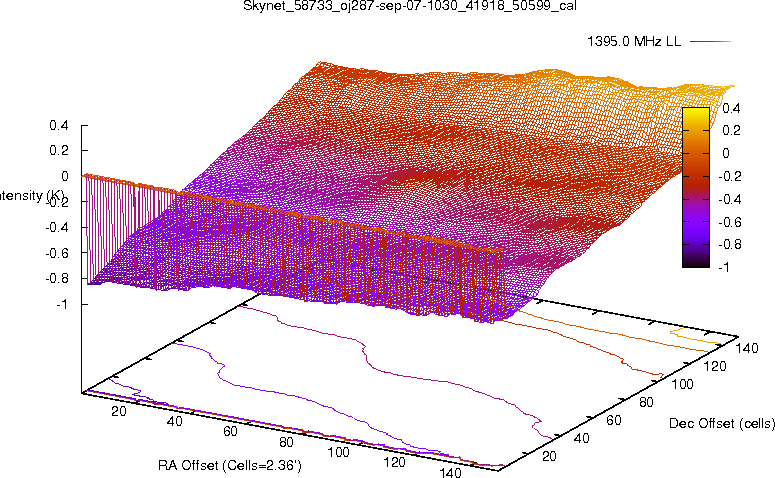Click the intensity axis tick label 0
The height and width of the screenshot is (478, 775).
[65, 176]
